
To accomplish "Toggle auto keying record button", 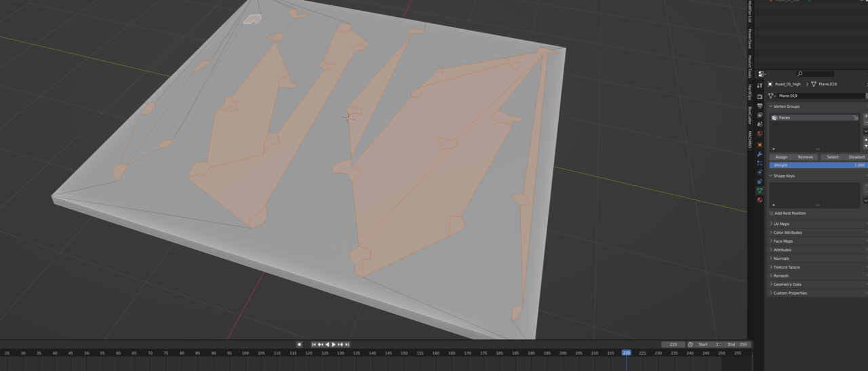I will (x=299, y=345).
